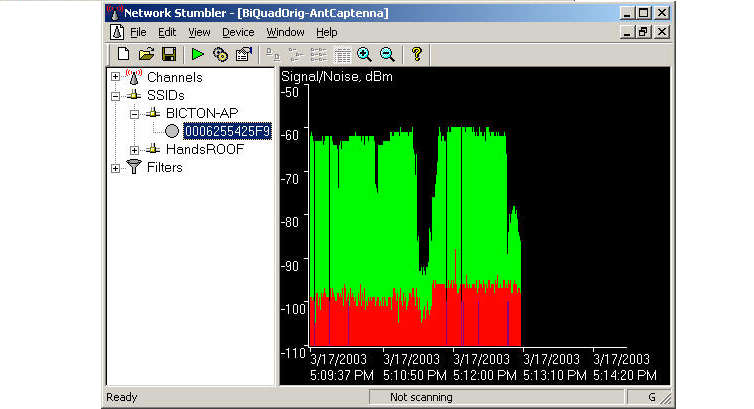Select BICTON-AP in the tree
The width and height of the screenshot is (754, 409).
tap(201, 113)
